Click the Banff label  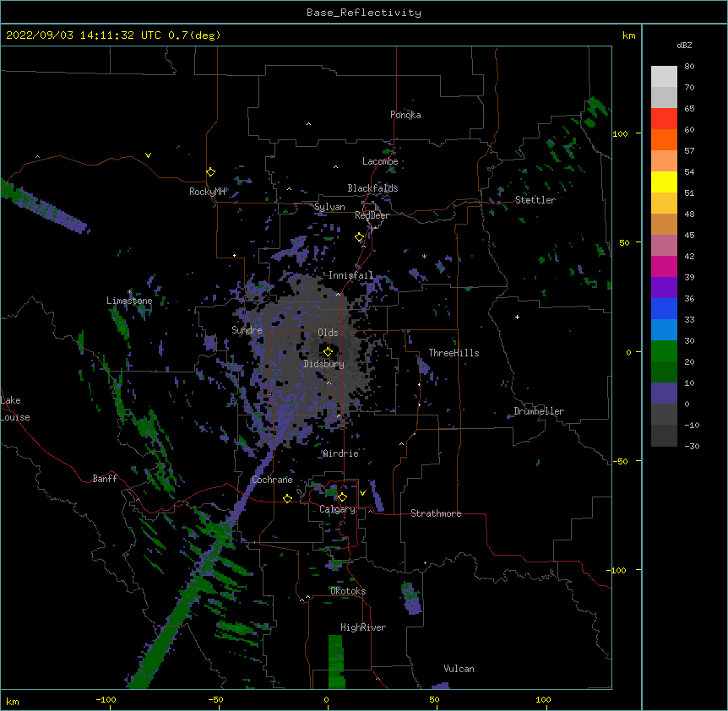point(105,479)
